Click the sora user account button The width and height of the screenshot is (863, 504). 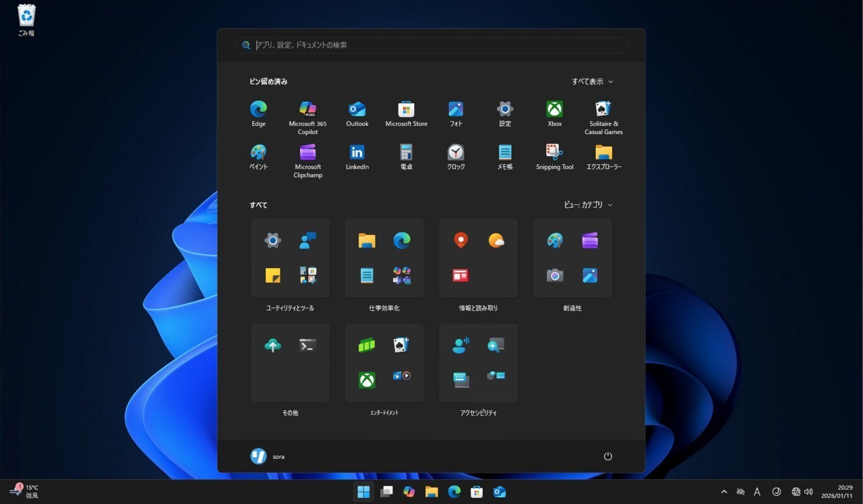(268, 456)
